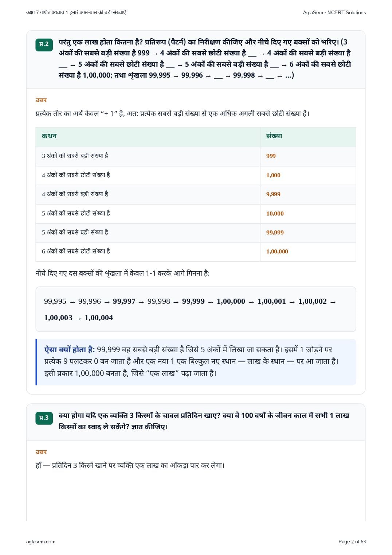
Task: Click 1,00,001 in the number sequence
Action: [272, 302]
